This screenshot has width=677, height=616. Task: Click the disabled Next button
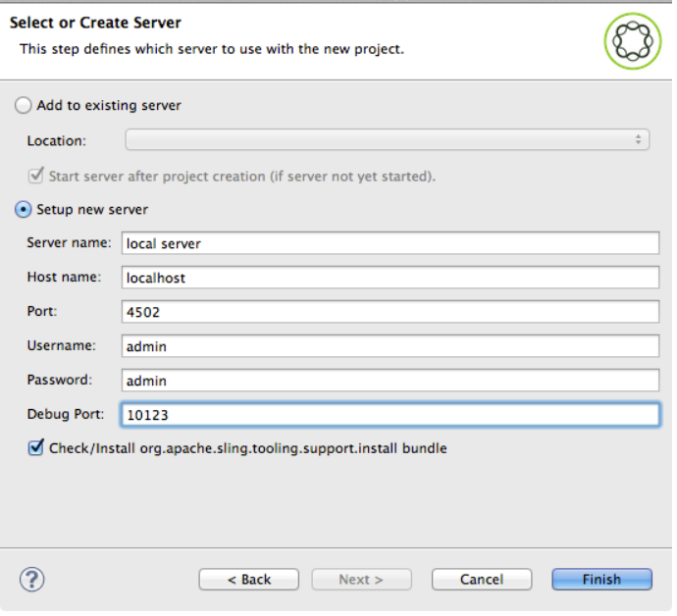pos(361,580)
